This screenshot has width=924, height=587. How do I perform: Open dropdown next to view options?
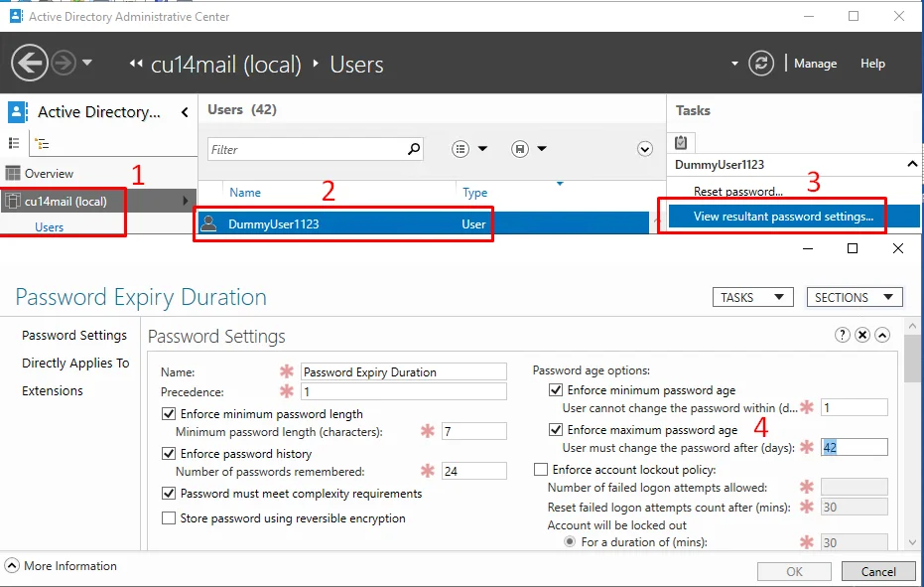point(482,149)
